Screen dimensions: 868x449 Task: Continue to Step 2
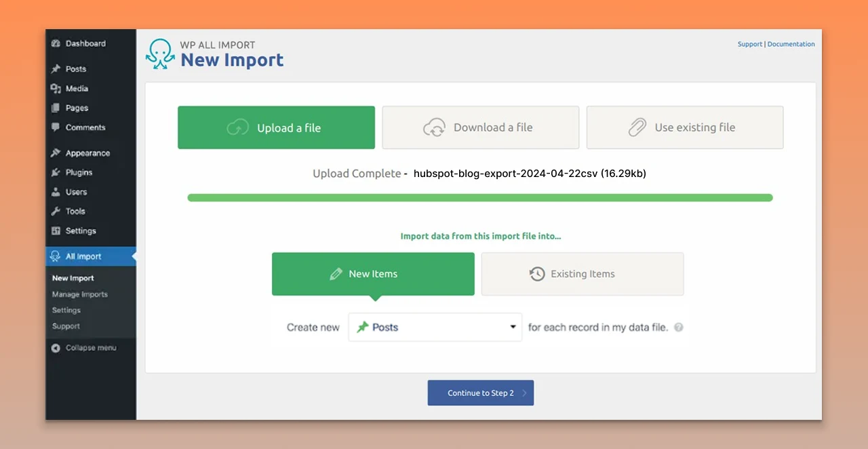click(x=481, y=393)
